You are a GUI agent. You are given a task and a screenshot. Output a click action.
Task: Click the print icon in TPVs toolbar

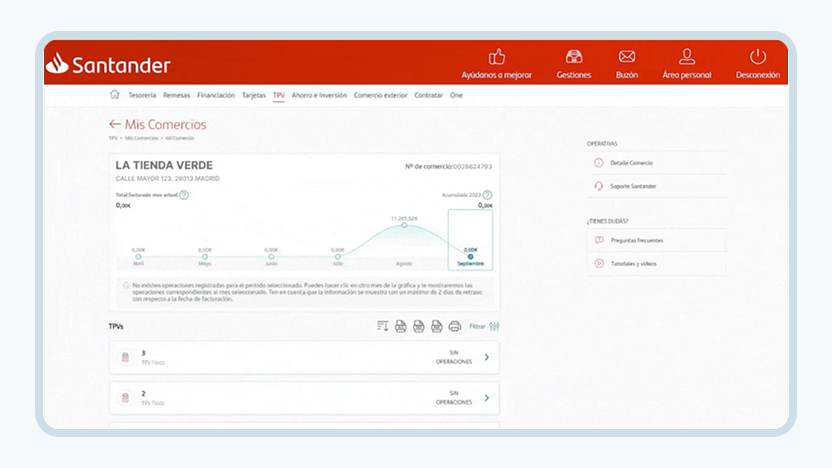coord(455,326)
